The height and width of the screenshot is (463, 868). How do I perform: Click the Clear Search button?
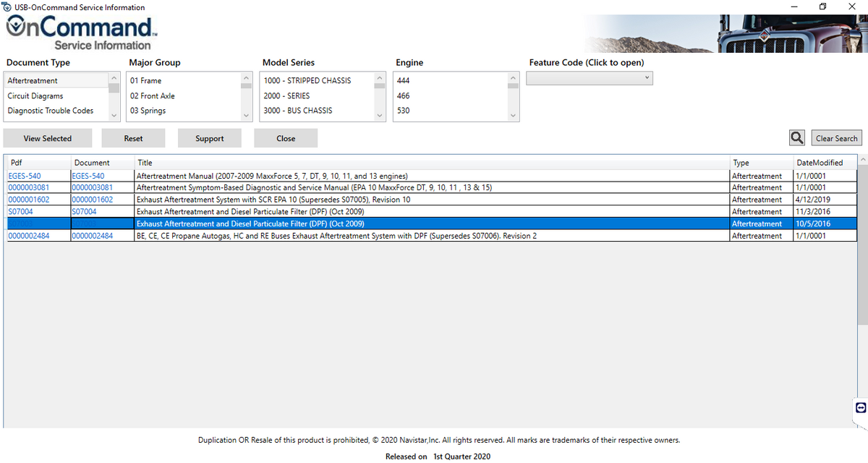(836, 137)
